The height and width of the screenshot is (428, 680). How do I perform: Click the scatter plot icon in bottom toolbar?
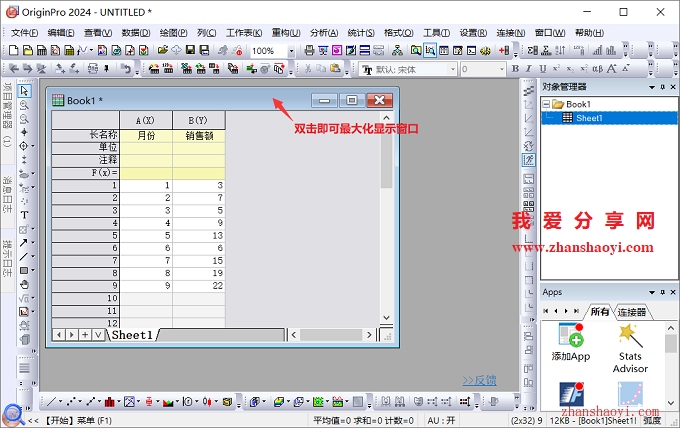71,402
